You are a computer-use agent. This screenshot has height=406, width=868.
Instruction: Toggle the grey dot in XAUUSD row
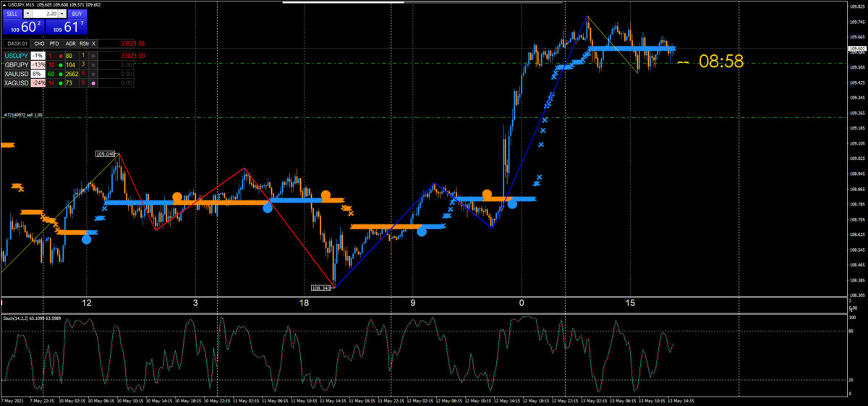(x=93, y=74)
